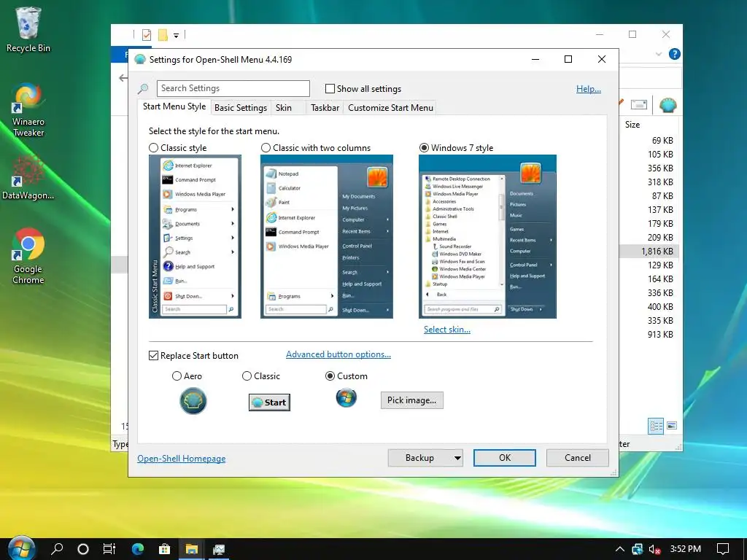Open Winaero Tweaker desktop shortcut
This screenshot has width=747, height=560.
pyautogui.click(x=28, y=111)
